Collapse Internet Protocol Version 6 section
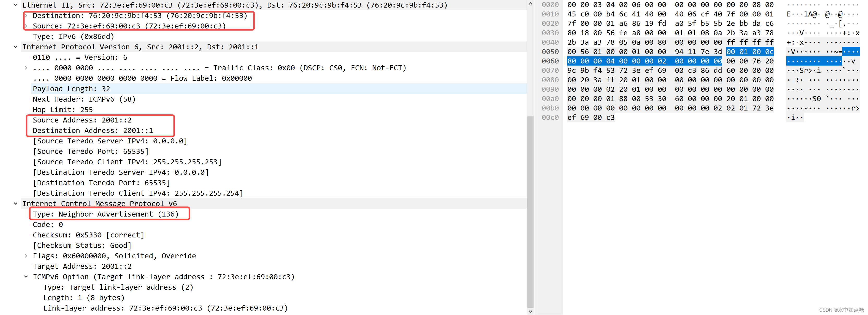 (15, 47)
